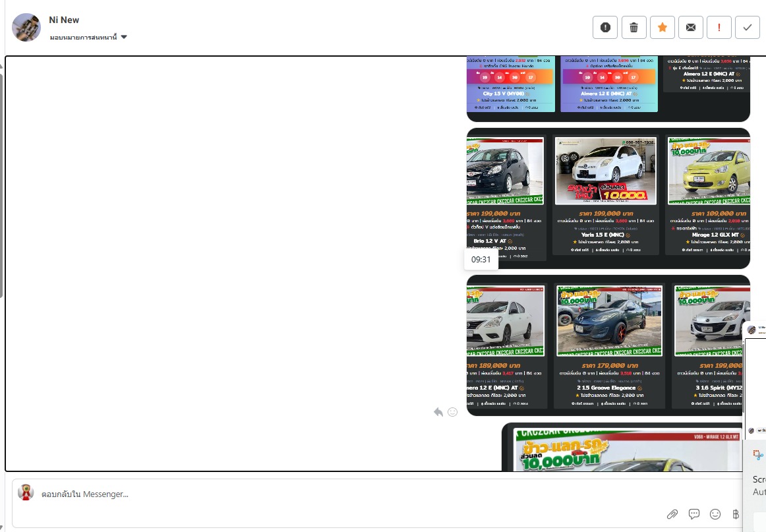The image size is (766, 532).
Task: Star this conversation as follow-up
Action: (662, 27)
